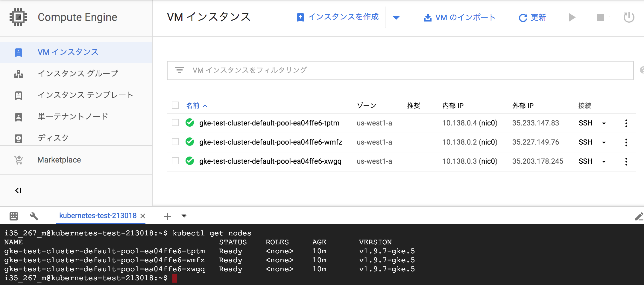Image resolution: width=644 pixels, height=285 pixels.
Task: Connect via SSH to wmfz instance
Action: 585,142
